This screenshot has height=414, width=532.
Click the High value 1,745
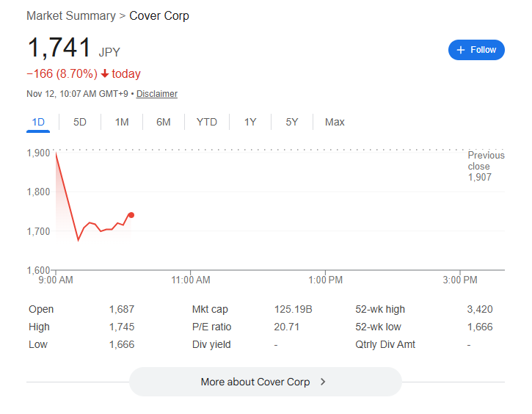coord(122,327)
